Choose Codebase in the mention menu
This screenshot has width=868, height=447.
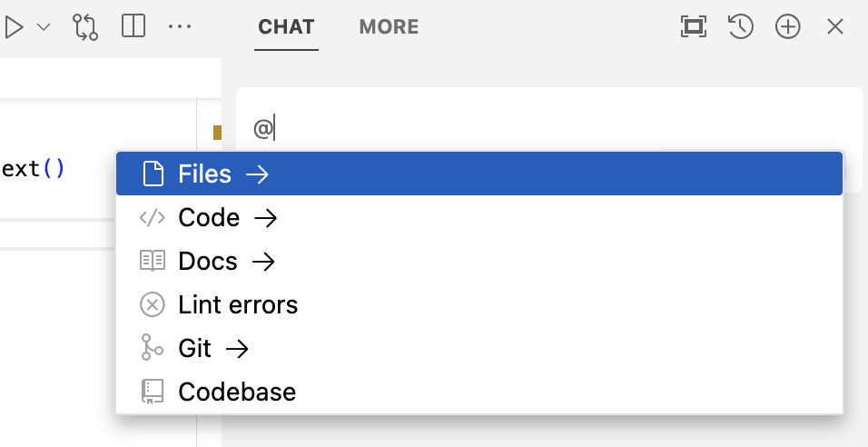pyautogui.click(x=237, y=392)
